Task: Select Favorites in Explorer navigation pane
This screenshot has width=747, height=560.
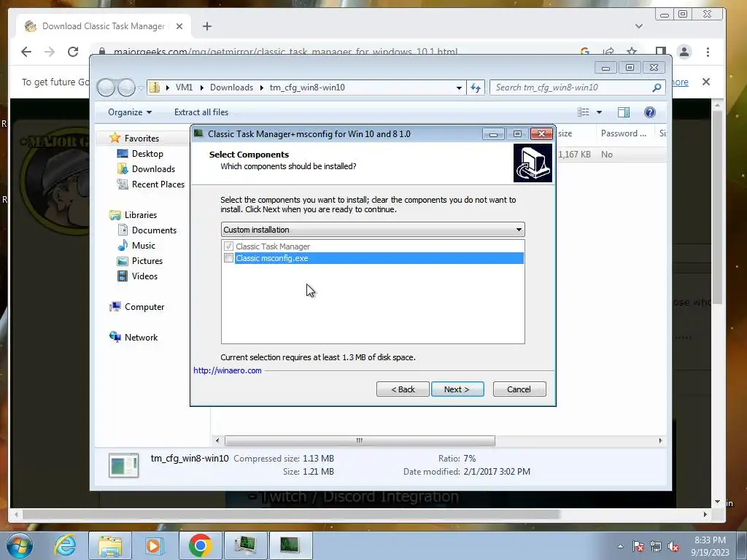Action: tap(142, 138)
